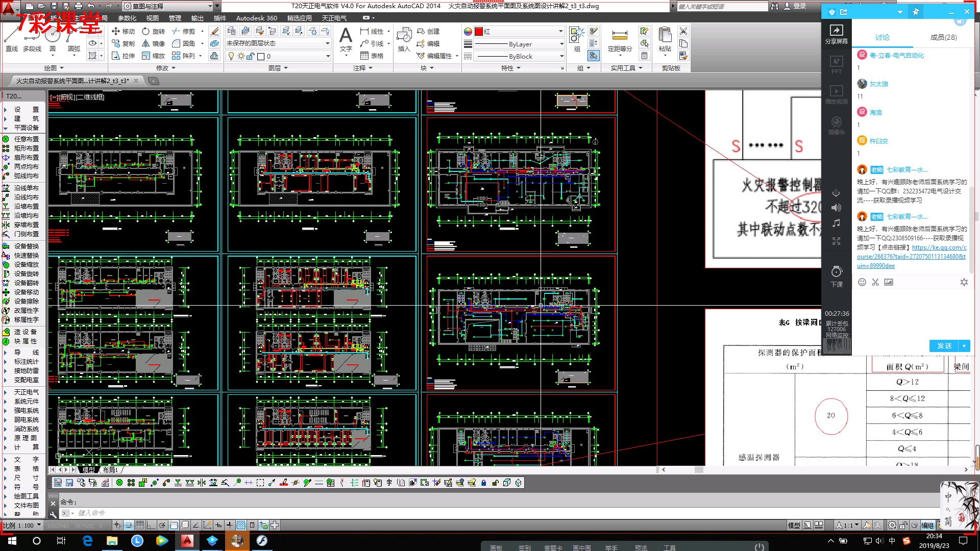Image resolution: width=980 pixels, height=551 pixels.
Task: Open the scale 比例 1:100 dropdown
Action: coord(22,525)
